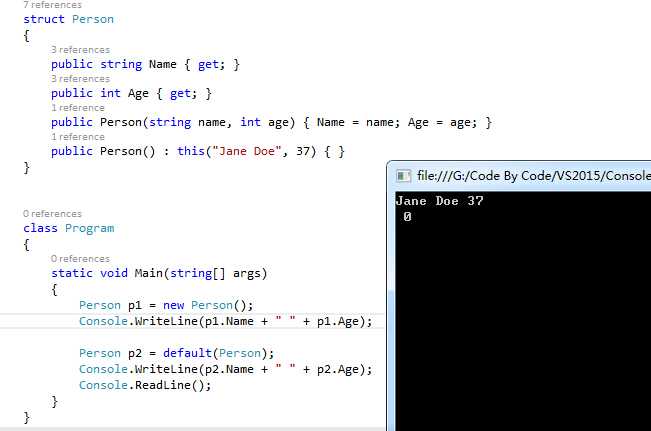Open '0 references' link above Main method
Screen dimensions: 651x431
81,259
